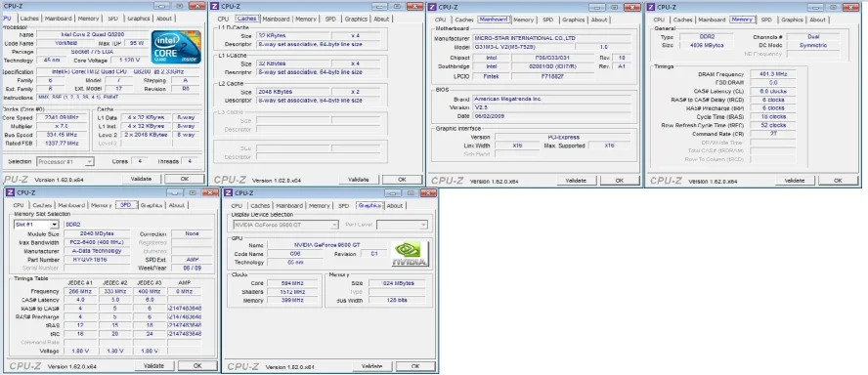Click the DRAM Frequency value 401.3 MHz
This screenshot has height=375, width=868.
[x=773, y=73]
